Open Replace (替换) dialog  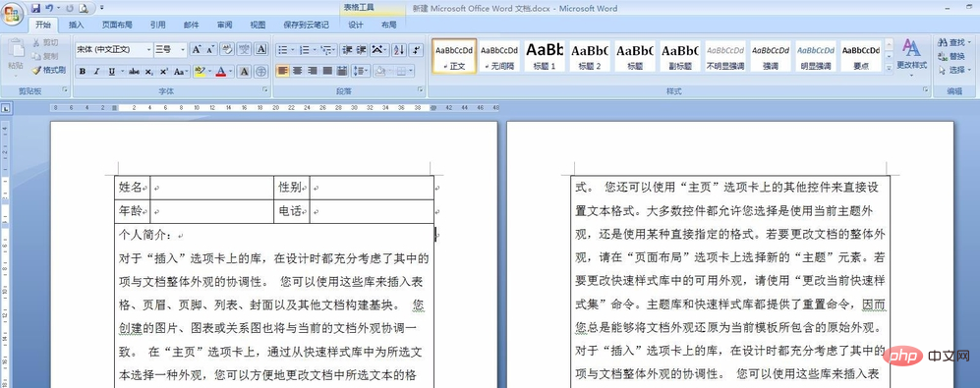pyautogui.click(x=952, y=56)
